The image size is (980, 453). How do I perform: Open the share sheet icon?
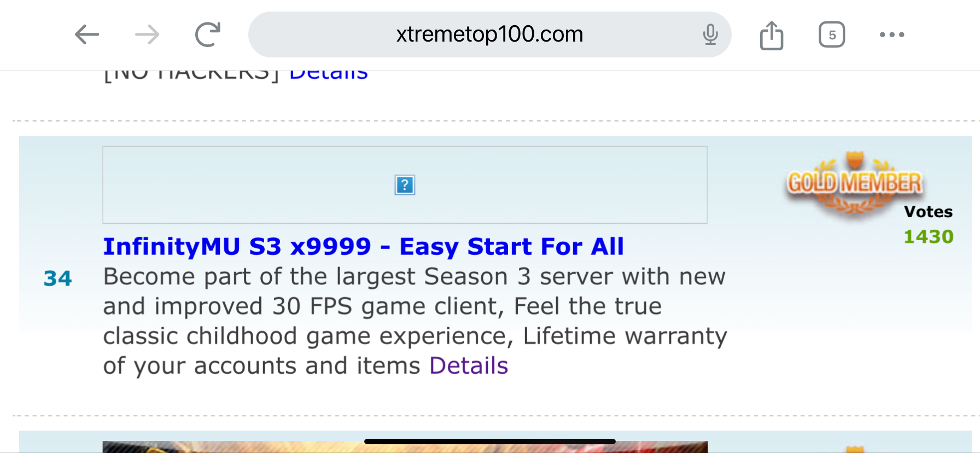click(x=772, y=35)
